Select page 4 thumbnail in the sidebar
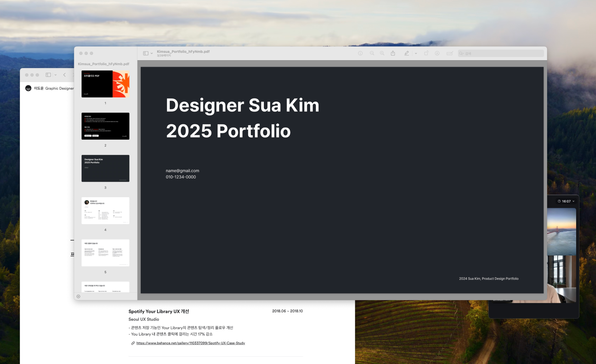 (x=105, y=210)
